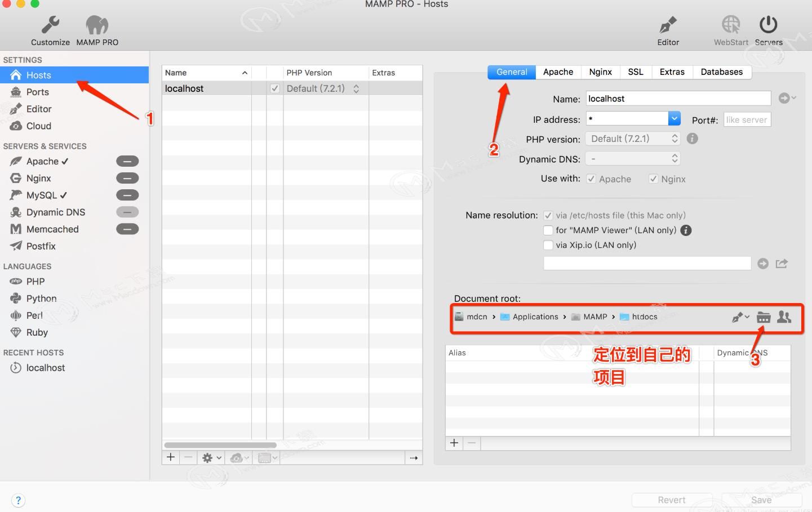Switch to the Extras tab
Viewport: 812px width, 512px height.
coord(672,72)
